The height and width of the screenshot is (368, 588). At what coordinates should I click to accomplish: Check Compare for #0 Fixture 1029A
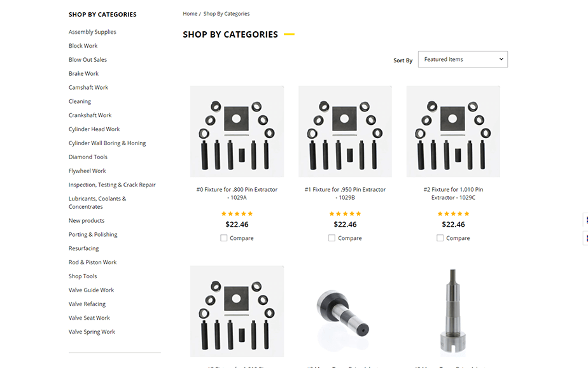224,238
